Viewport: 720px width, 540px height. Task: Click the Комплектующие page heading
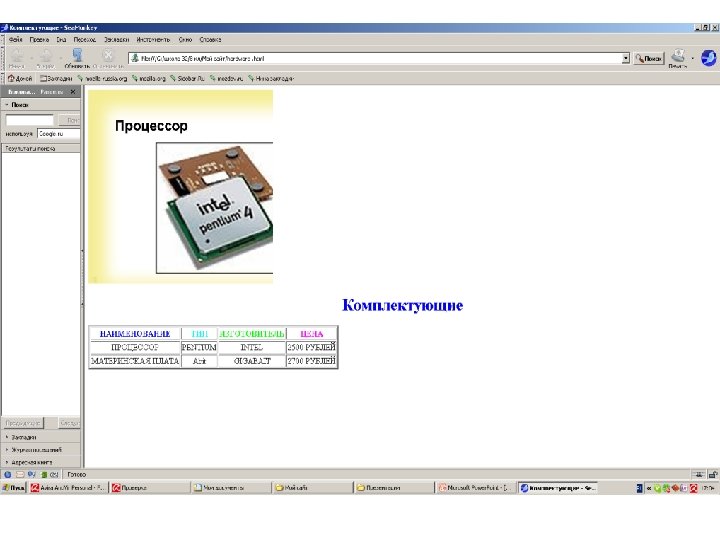pyautogui.click(x=402, y=305)
